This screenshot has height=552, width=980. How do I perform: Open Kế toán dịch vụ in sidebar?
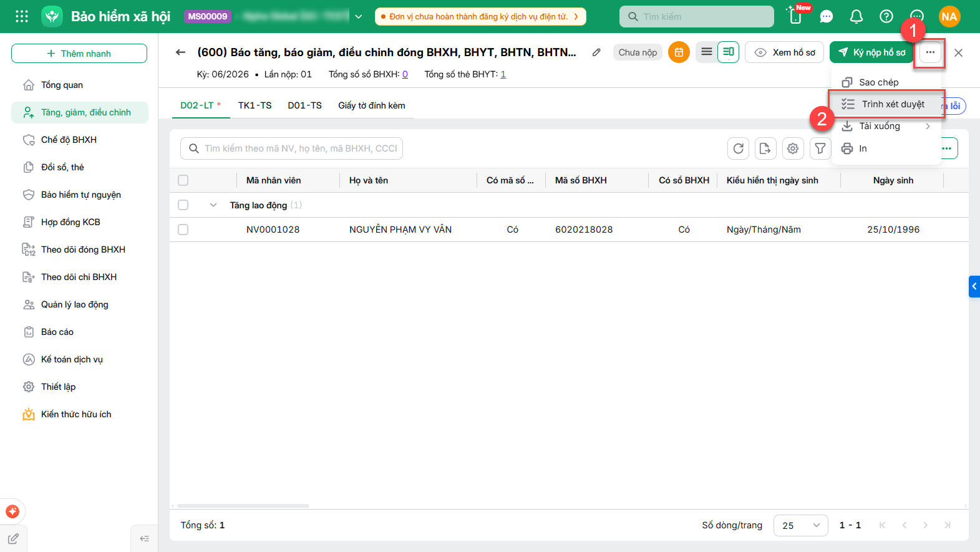click(80, 359)
